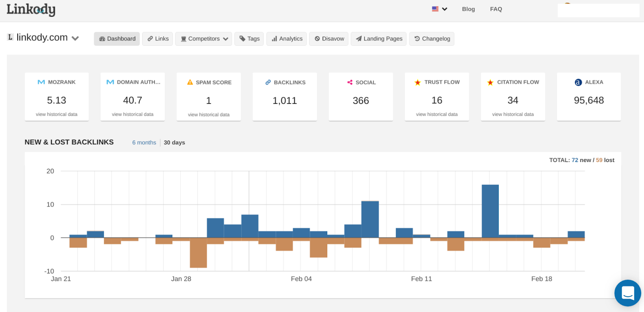Go to the Analytics tab
Image resolution: width=644 pixels, height=312 pixels.
pyautogui.click(x=287, y=39)
